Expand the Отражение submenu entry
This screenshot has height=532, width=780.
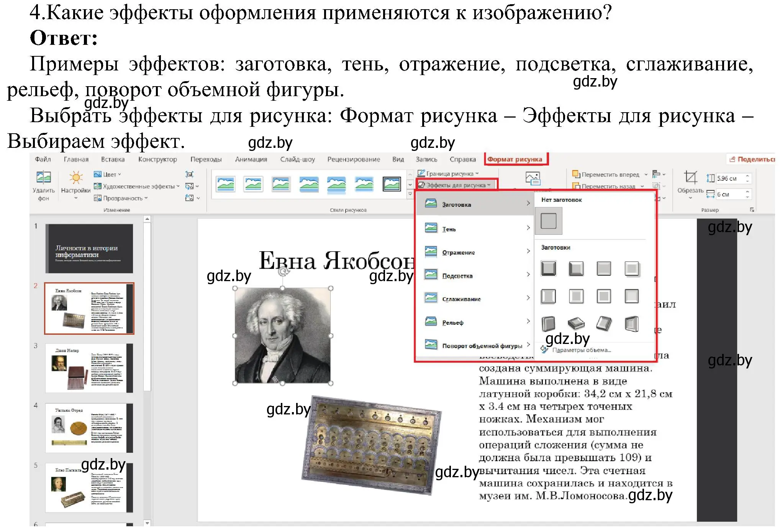[475, 252]
